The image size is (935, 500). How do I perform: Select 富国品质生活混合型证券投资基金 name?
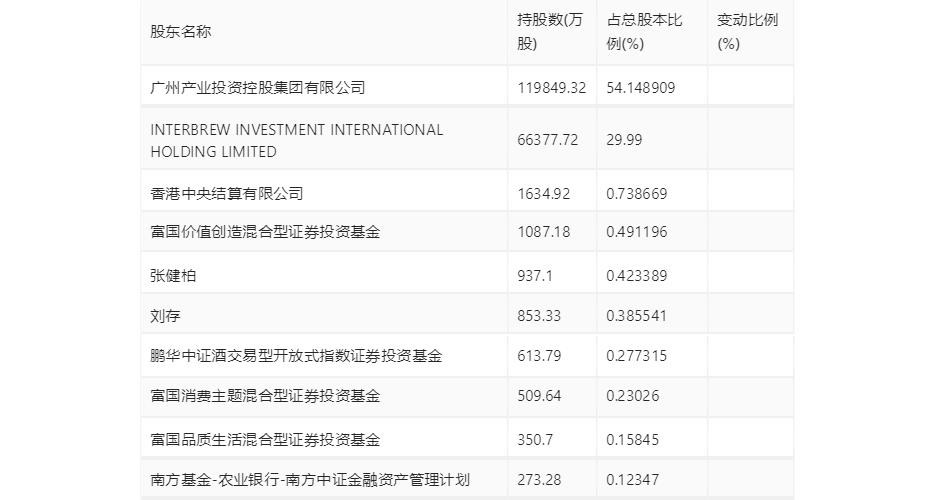pos(265,440)
